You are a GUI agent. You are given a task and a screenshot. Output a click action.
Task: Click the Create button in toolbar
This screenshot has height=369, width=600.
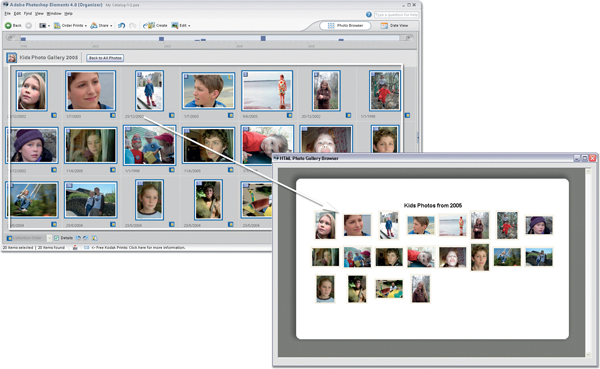click(155, 26)
